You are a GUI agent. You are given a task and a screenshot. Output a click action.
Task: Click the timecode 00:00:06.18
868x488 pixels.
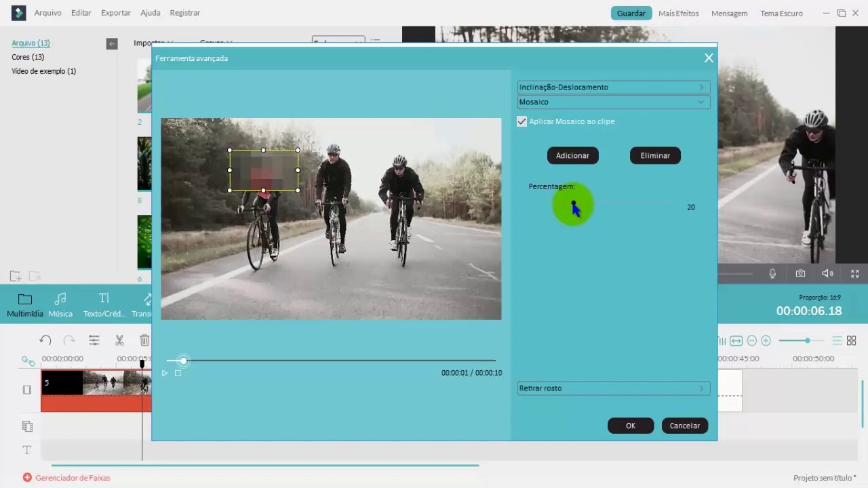[809, 311]
